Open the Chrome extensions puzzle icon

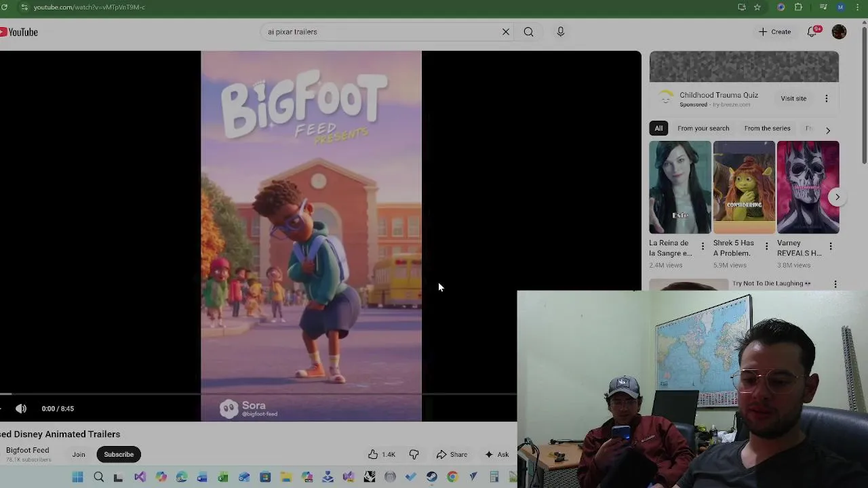click(799, 7)
